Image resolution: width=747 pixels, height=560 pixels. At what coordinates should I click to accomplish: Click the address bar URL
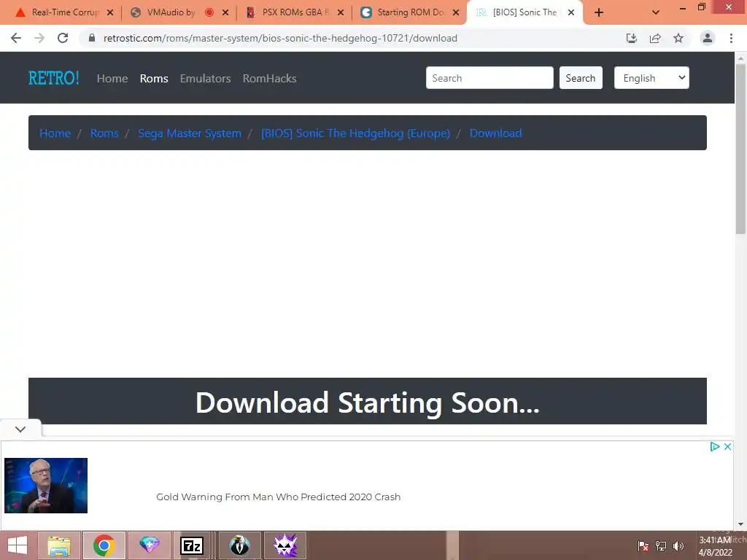(x=280, y=38)
